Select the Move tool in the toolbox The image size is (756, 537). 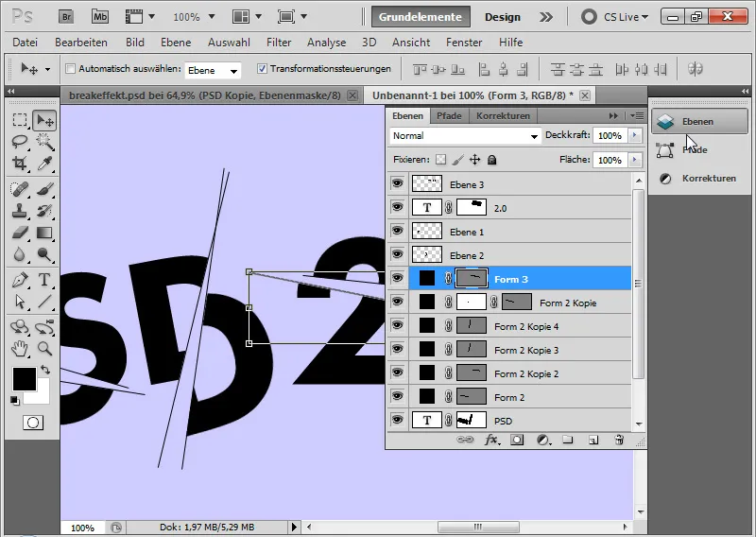tap(44, 120)
